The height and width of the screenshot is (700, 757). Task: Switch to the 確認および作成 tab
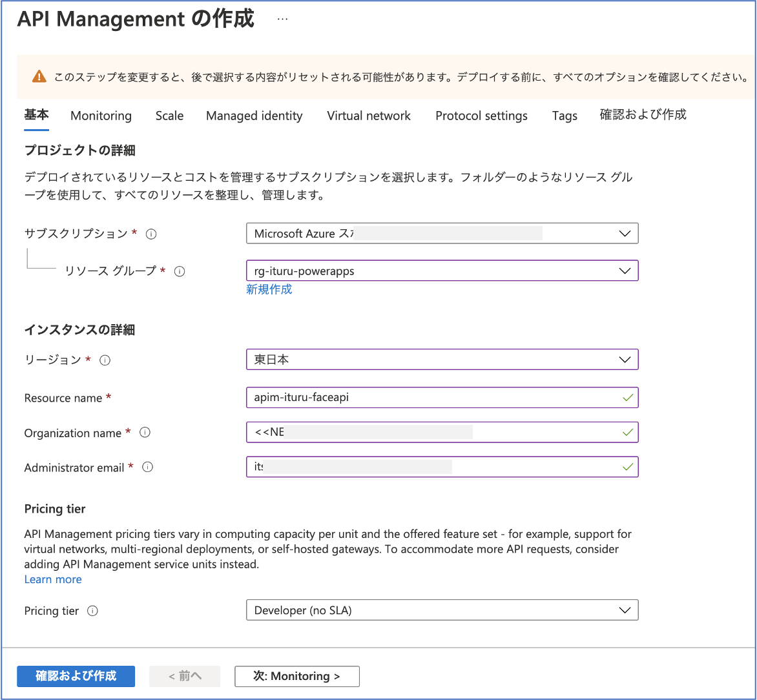pyautogui.click(x=643, y=115)
